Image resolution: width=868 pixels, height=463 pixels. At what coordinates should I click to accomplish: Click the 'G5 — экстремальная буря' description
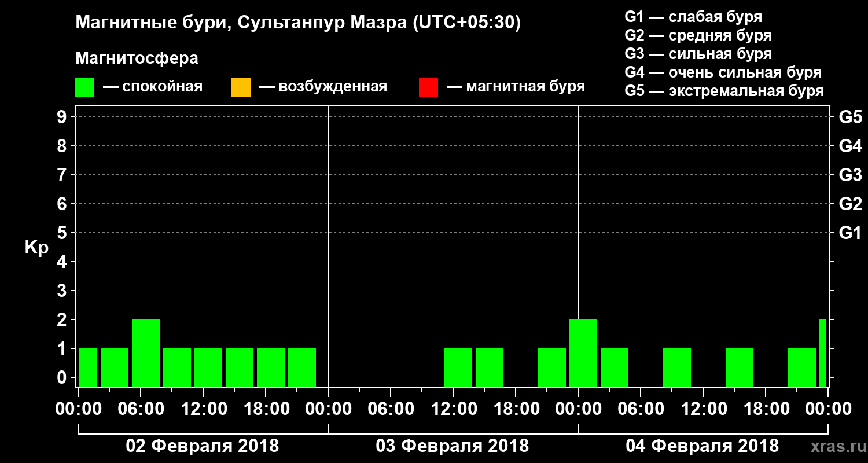(x=724, y=91)
